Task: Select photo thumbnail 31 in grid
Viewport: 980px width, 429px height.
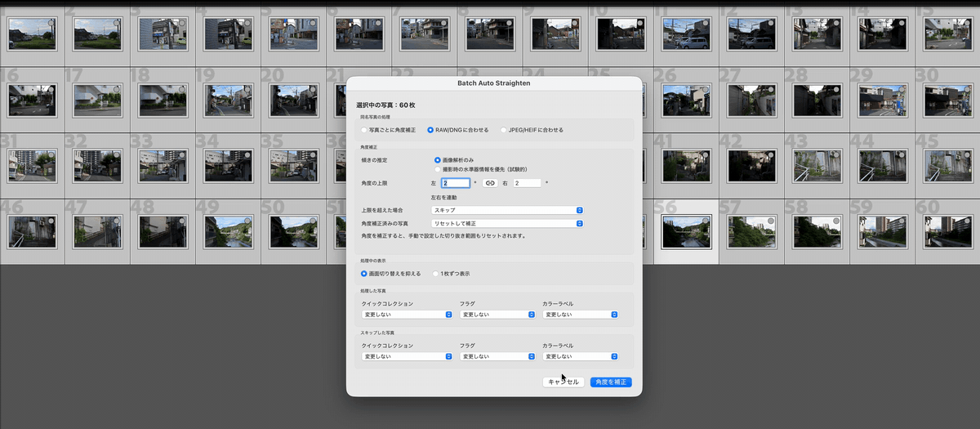Action: tap(32, 165)
